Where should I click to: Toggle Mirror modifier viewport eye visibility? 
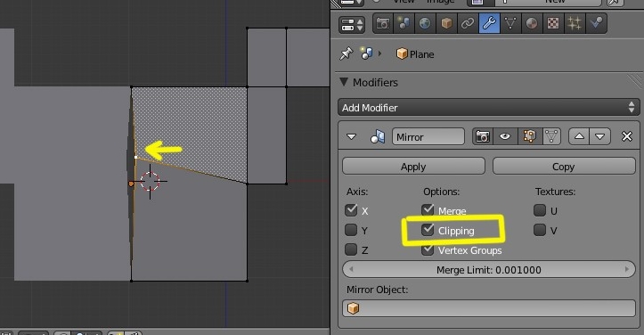pos(505,136)
